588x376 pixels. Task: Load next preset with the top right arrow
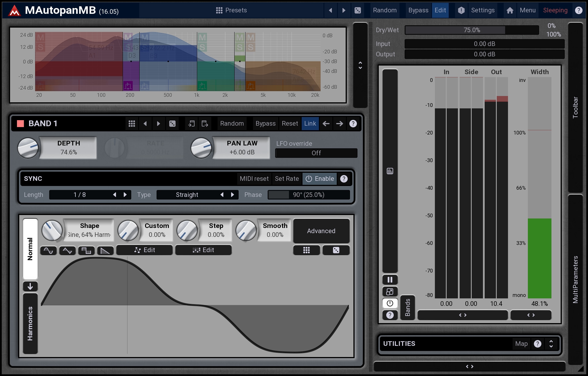344,10
